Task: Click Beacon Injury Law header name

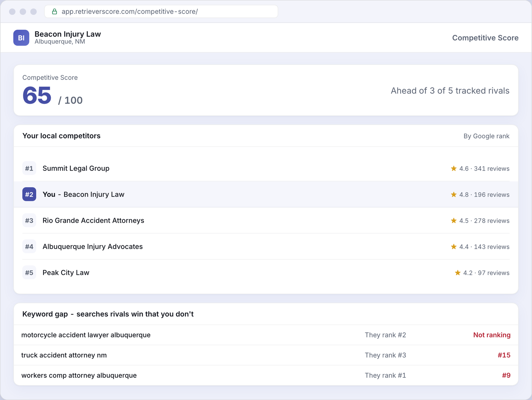Action: tap(68, 34)
